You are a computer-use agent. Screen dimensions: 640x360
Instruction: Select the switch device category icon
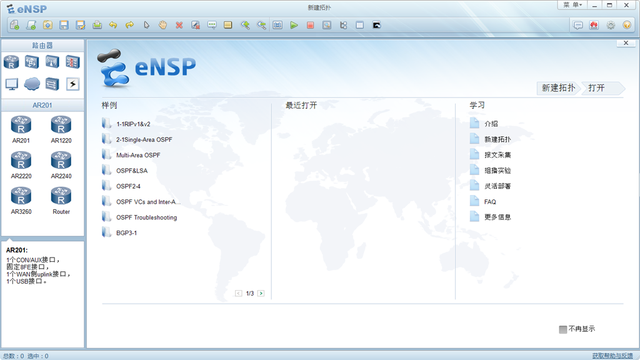coord(32,62)
